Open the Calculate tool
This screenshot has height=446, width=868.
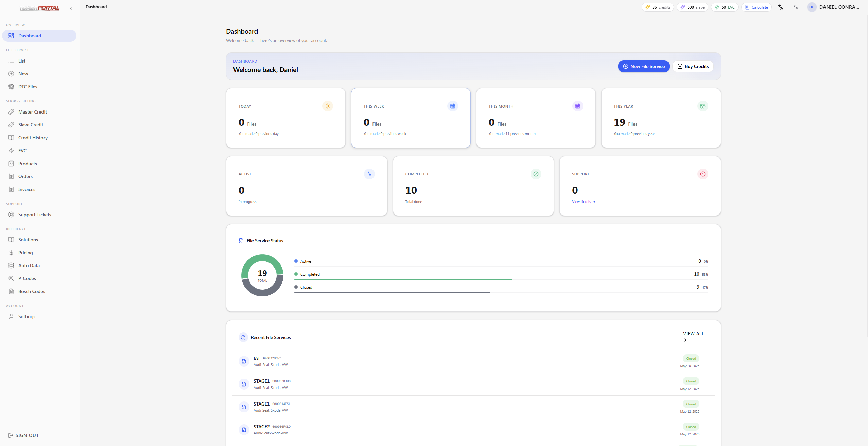pos(757,7)
